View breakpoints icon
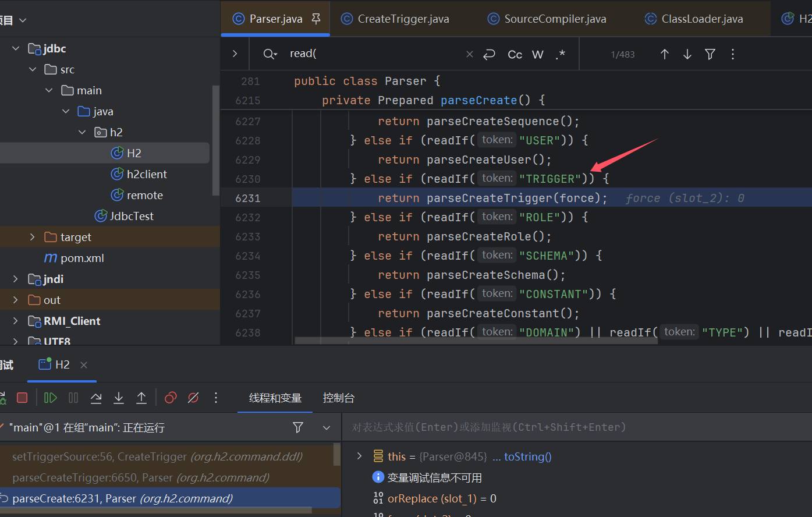This screenshot has height=517, width=812. pyautogui.click(x=171, y=398)
